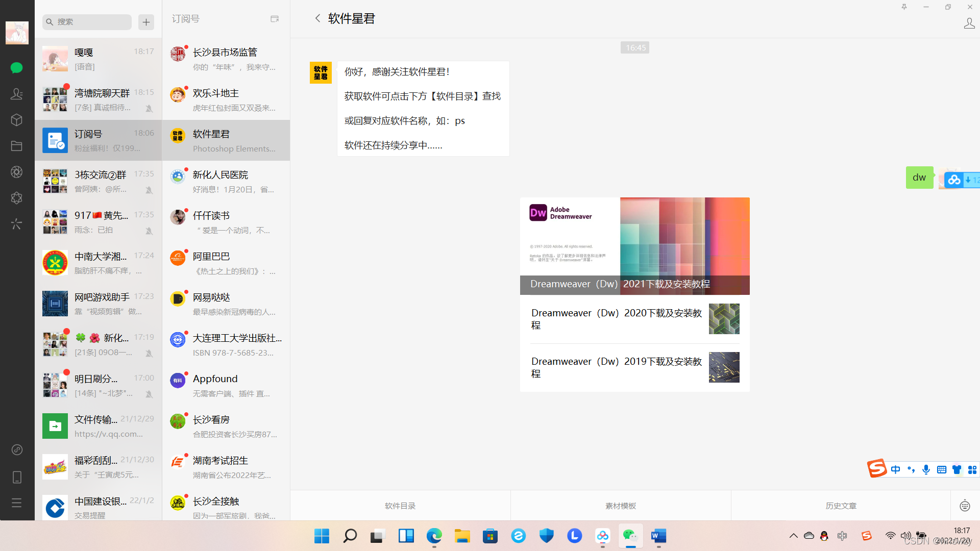
Task: Open the Mini Programs icon in the sidebar
Action: (x=17, y=449)
